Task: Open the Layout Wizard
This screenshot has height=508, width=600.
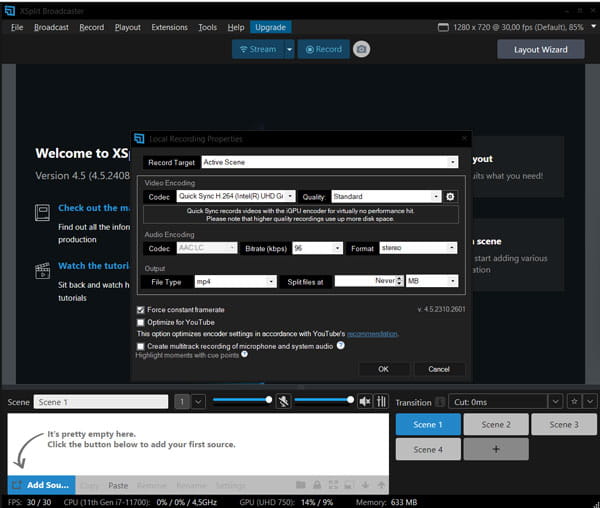Action: (541, 49)
